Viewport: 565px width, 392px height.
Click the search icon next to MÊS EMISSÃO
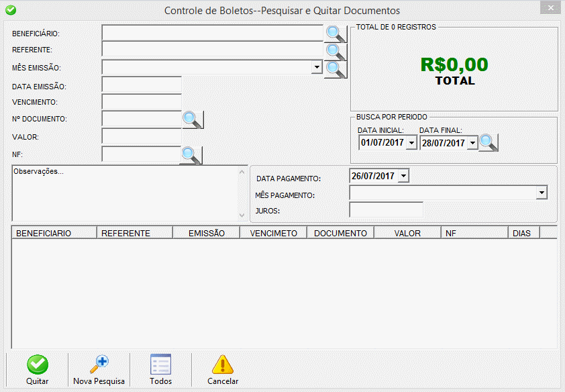click(336, 69)
